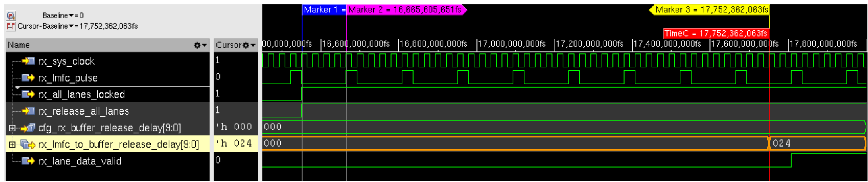868x182 pixels.
Task: Select the rx_release_all_lanes signal name
Action: [x=84, y=111]
